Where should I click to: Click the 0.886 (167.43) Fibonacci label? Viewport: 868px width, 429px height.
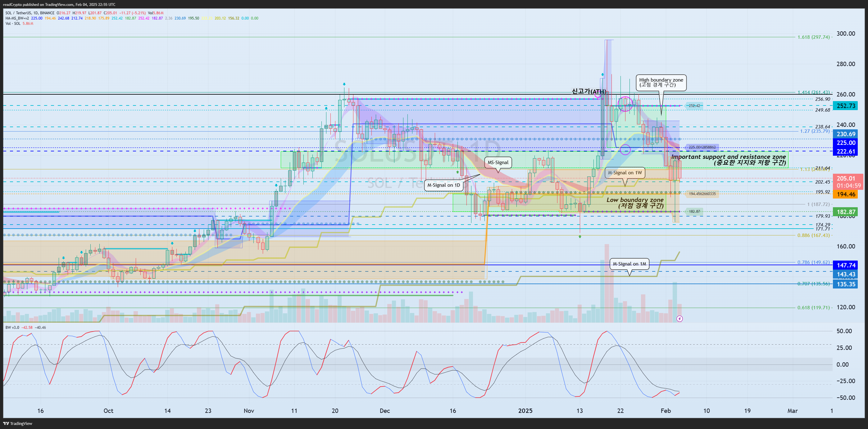pyautogui.click(x=813, y=235)
